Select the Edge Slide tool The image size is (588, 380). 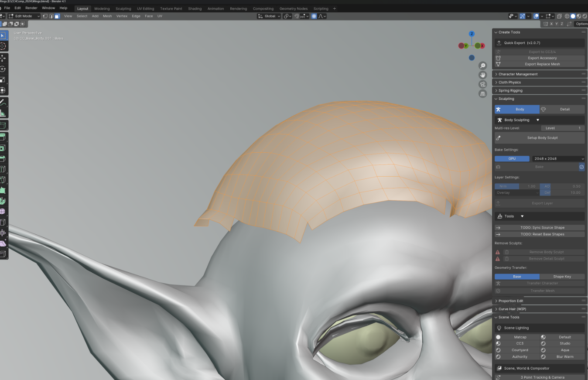click(x=3, y=222)
